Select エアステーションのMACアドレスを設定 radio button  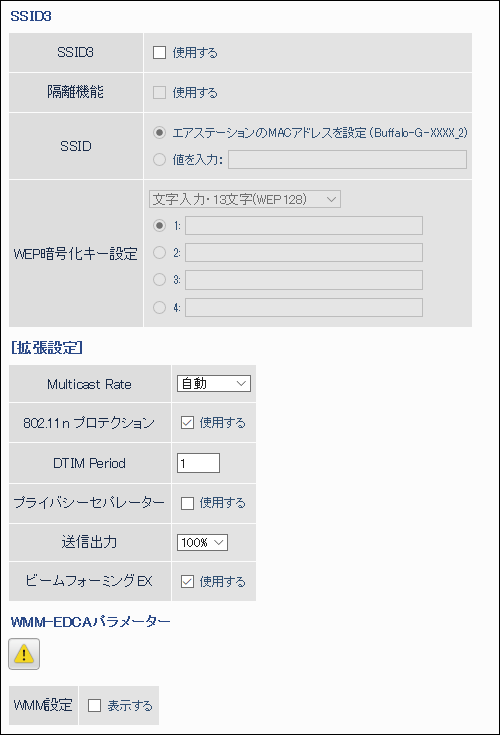pos(159,133)
